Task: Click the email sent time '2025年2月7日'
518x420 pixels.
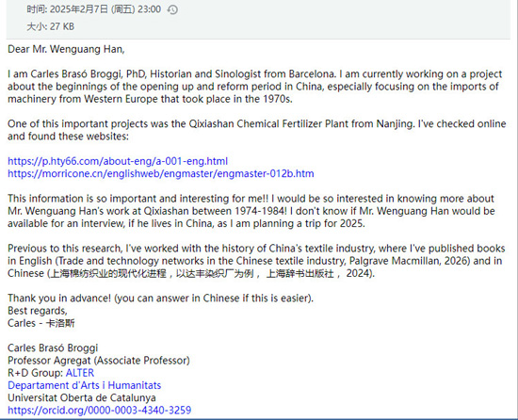Action: 79,9
